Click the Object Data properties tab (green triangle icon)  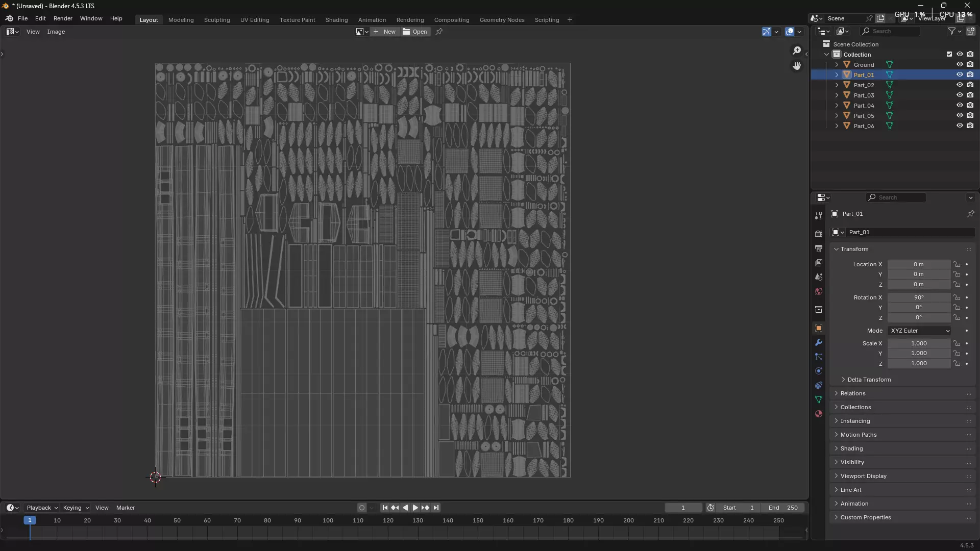pyautogui.click(x=819, y=399)
